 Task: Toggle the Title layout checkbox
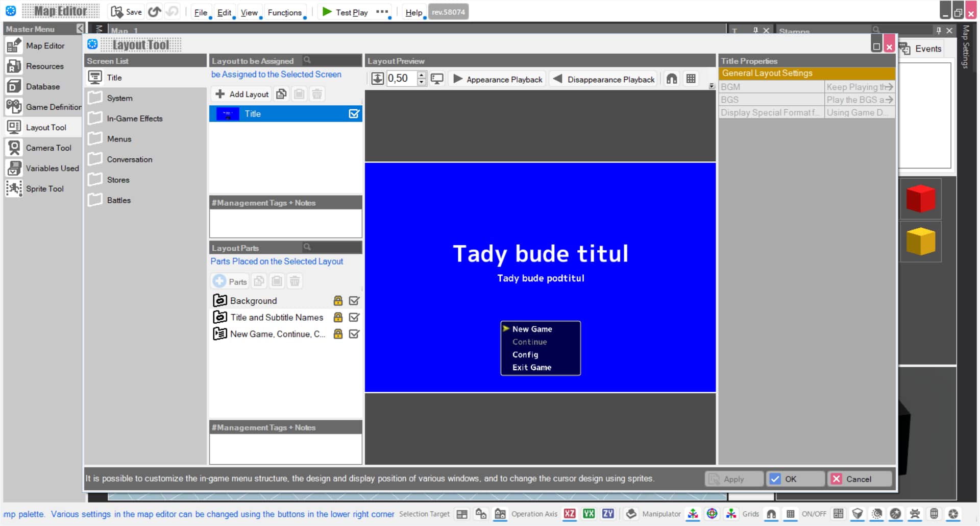point(354,114)
